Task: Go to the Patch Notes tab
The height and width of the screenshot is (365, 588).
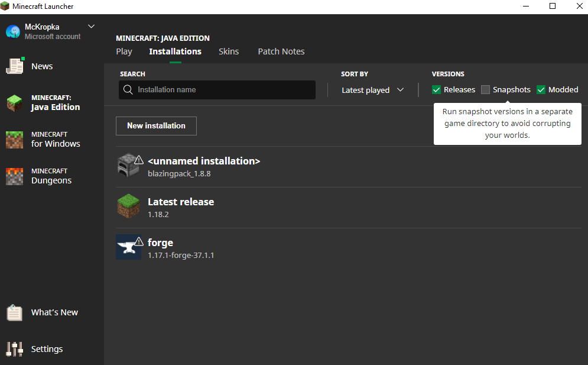Action: pos(281,51)
